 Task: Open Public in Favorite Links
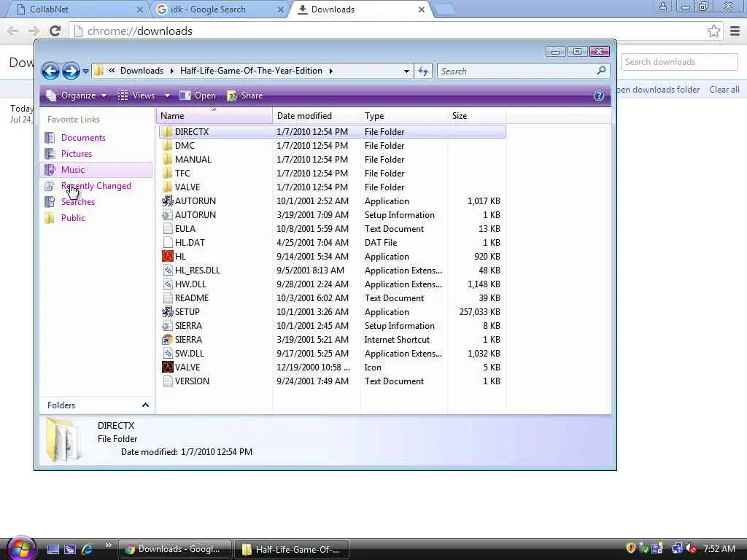coord(73,218)
